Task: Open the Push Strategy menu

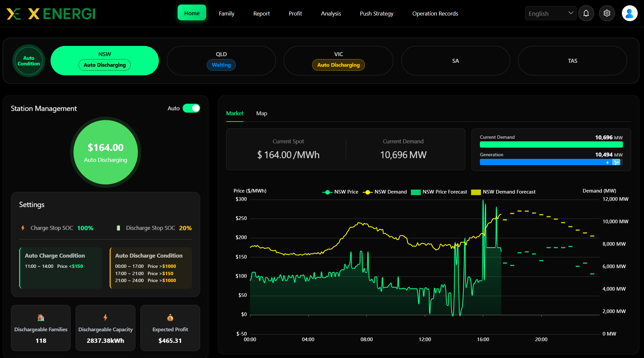Action: pos(376,14)
